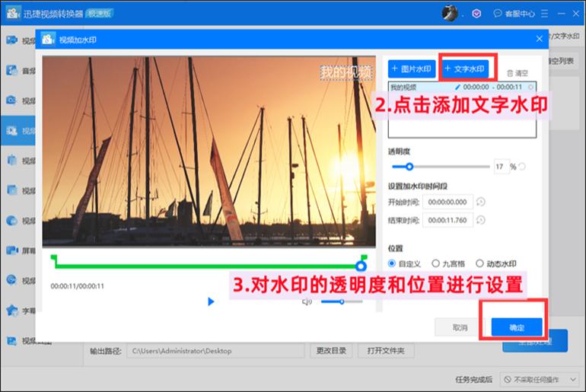Viewport: 586px width, 392px height.
Task: Click the ninth sidebar icon
Action: [12, 280]
